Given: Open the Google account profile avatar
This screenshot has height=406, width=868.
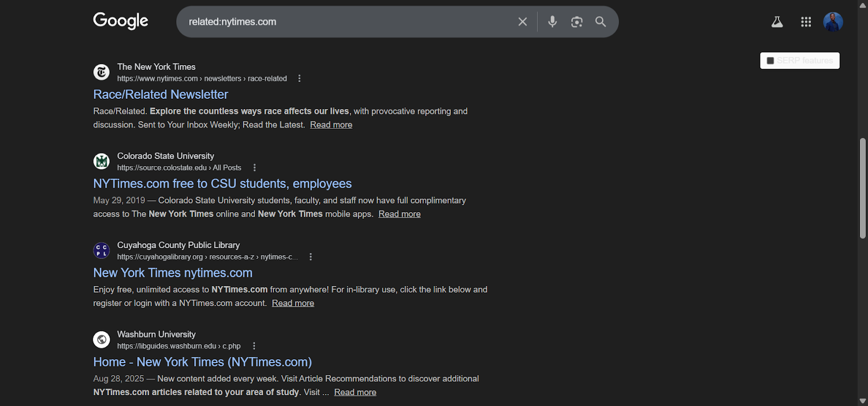Looking at the screenshot, I should [x=833, y=22].
